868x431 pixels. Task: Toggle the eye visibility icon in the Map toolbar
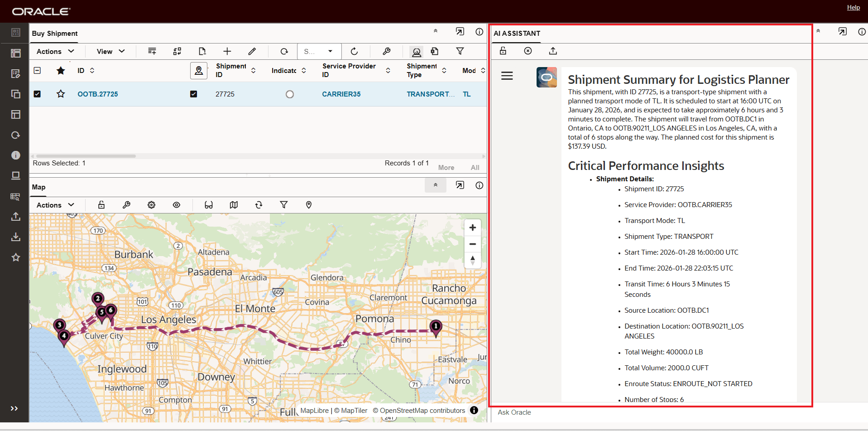[x=177, y=205]
